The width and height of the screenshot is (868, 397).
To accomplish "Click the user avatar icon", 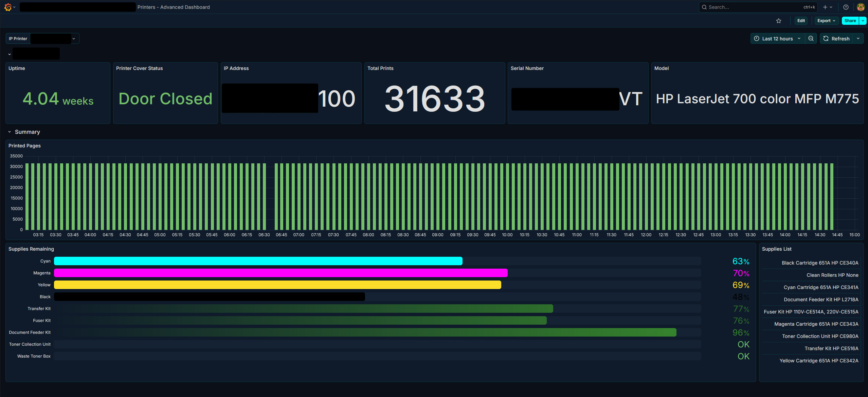I will point(861,7).
